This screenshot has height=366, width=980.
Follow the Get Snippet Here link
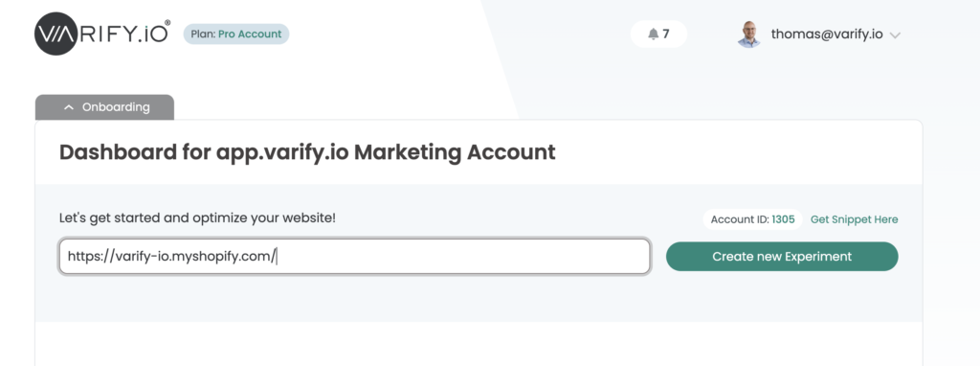pos(855,219)
